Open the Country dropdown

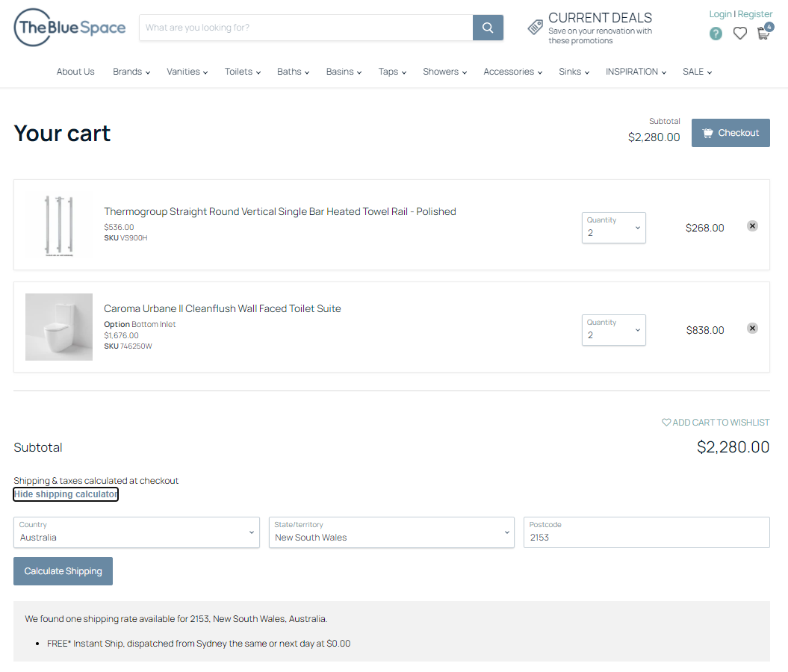[x=137, y=533]
